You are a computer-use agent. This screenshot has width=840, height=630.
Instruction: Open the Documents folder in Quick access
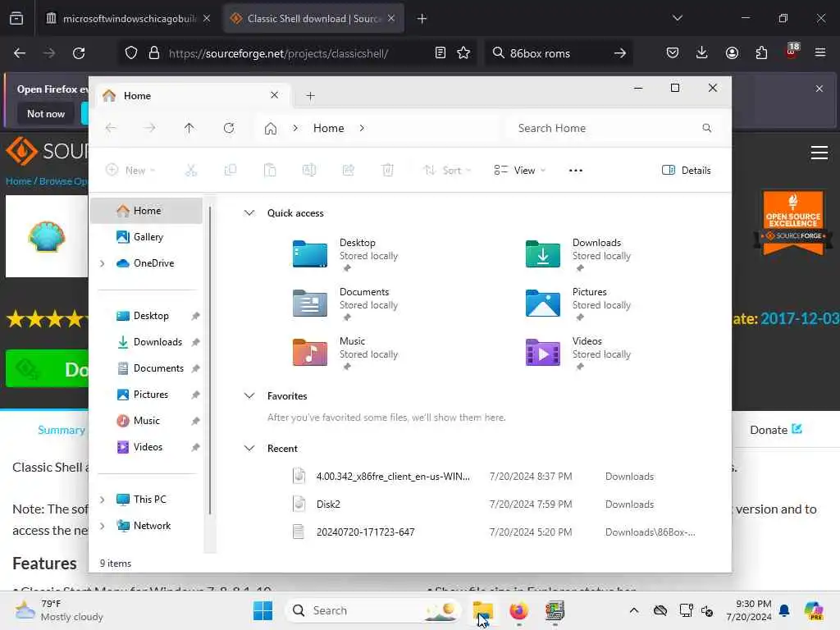(345, 303)
